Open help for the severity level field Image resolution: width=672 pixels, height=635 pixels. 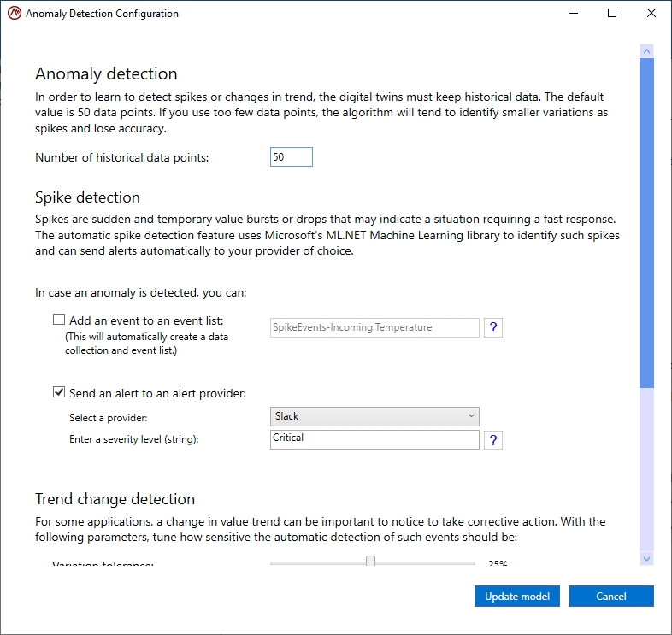click(492, 440)
